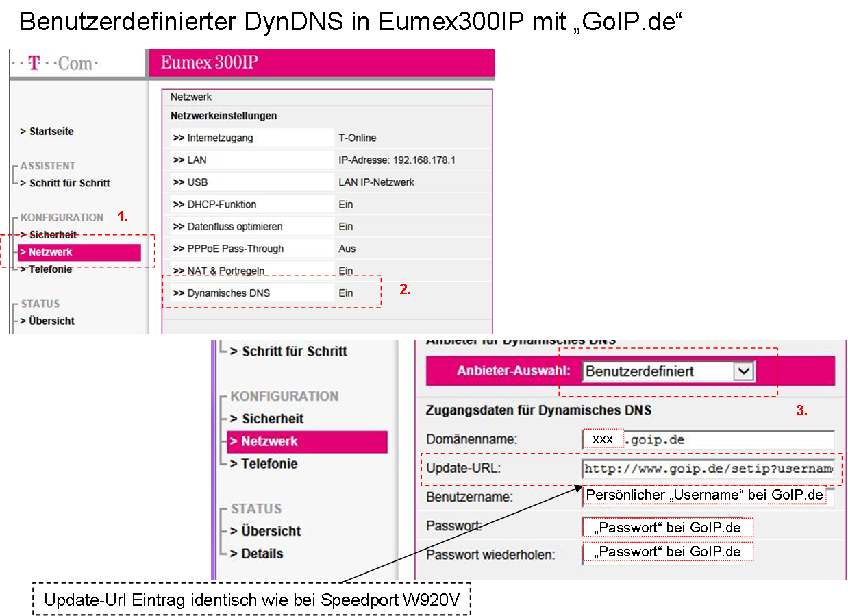The image size is (848, 616).
Task: Click into the Update-URL field
Action: tap(708, 469)
